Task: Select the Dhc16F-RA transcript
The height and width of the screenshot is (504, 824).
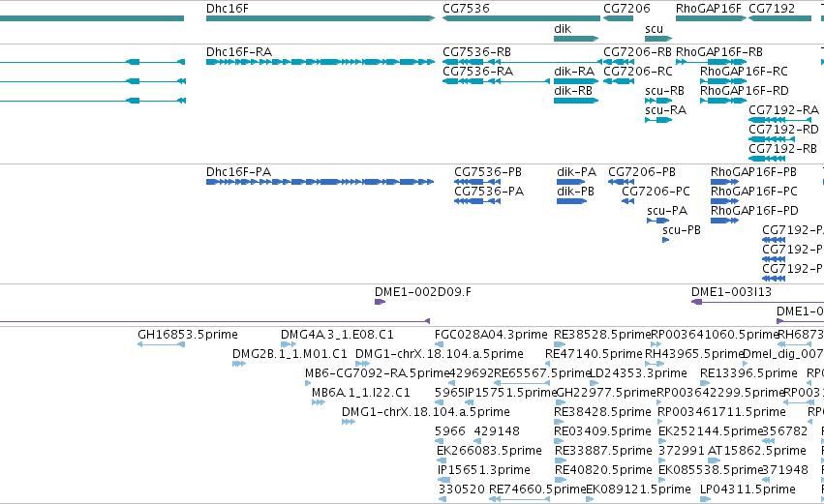Action: [320, 62]
